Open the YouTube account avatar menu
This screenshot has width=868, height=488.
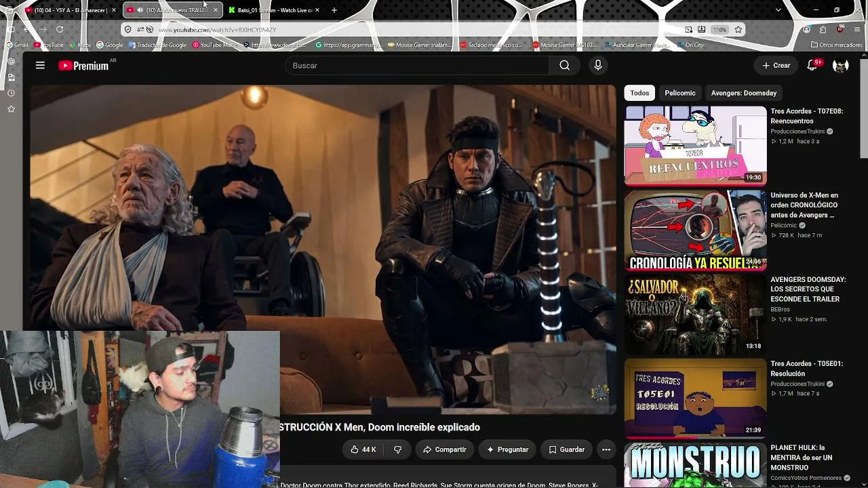tap(841, 65)
